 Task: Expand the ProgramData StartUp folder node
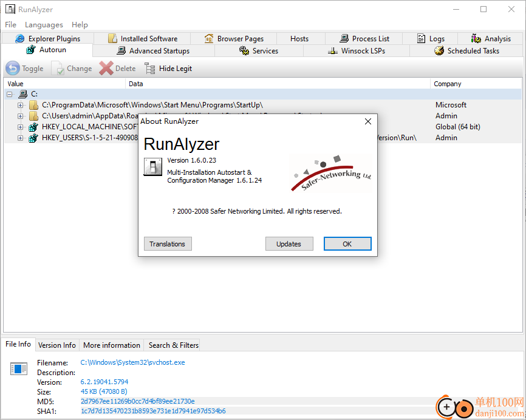pos(21,105)
